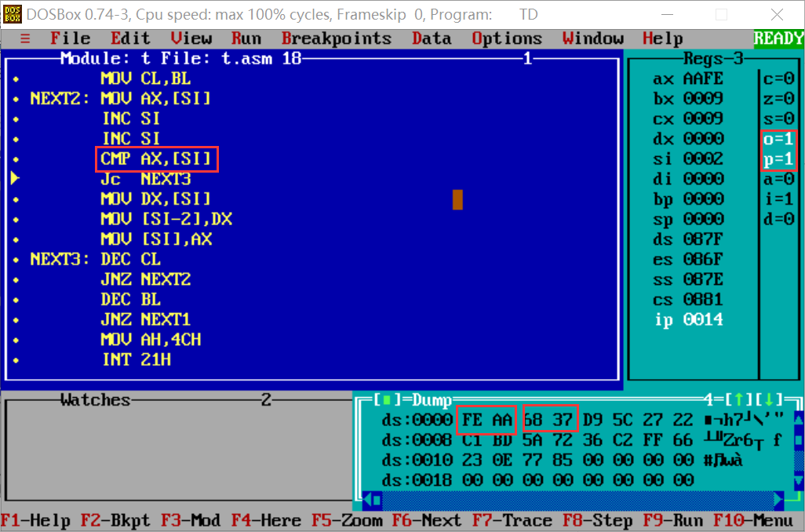Screen dimensions: 805x532
Task: Click Dump vertical scrollbar down arrow
Action: pos(799,479)
